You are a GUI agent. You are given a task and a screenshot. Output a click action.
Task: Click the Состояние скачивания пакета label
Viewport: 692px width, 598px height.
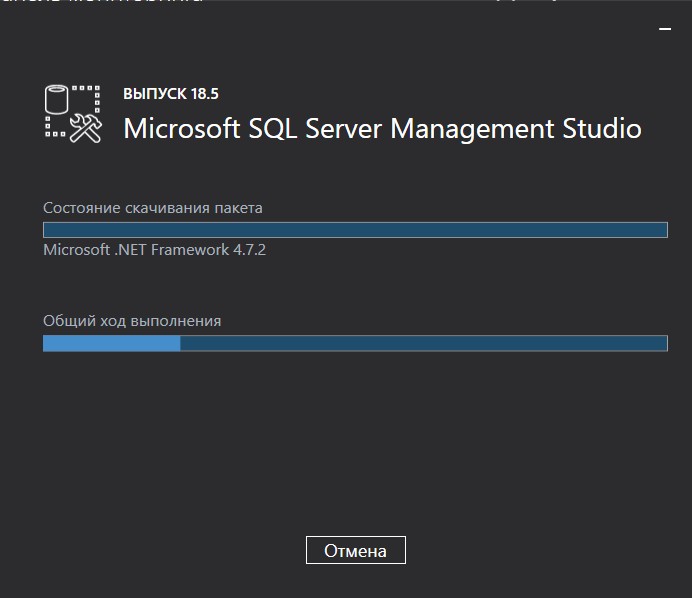pyautogui.click(x=153, y=208)
